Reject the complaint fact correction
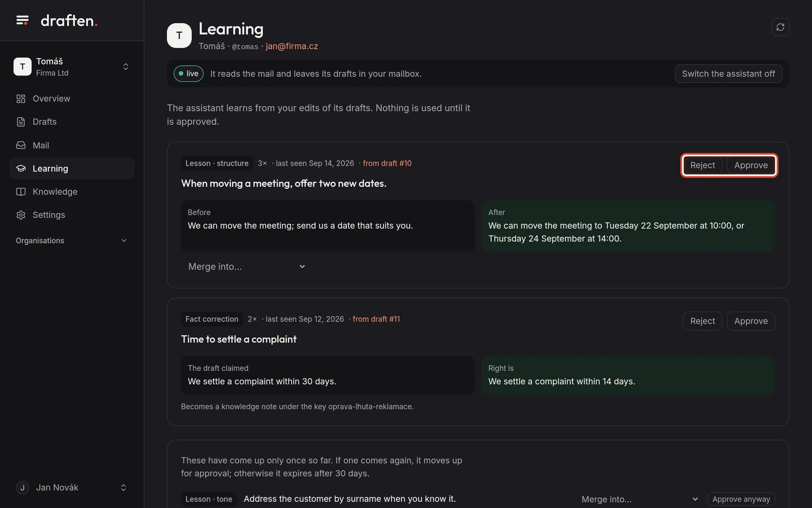Viewport: 812px width, 508px height. click(x=702, y=321)
